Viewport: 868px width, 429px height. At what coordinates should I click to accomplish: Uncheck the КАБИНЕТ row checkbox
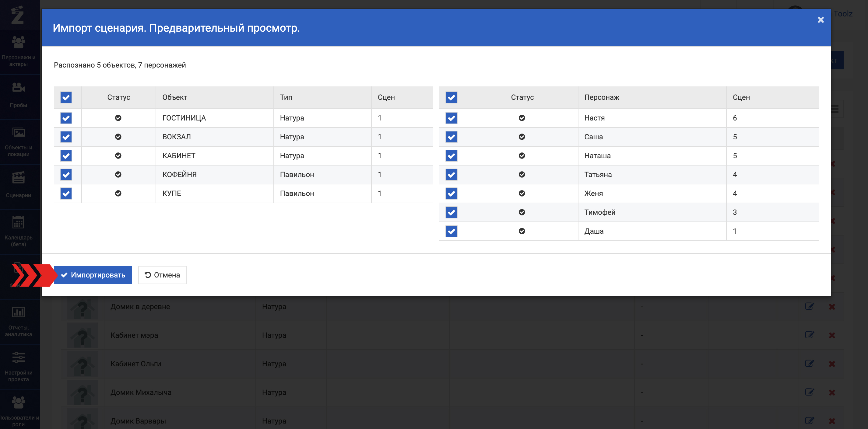click(x=66, y=155)
